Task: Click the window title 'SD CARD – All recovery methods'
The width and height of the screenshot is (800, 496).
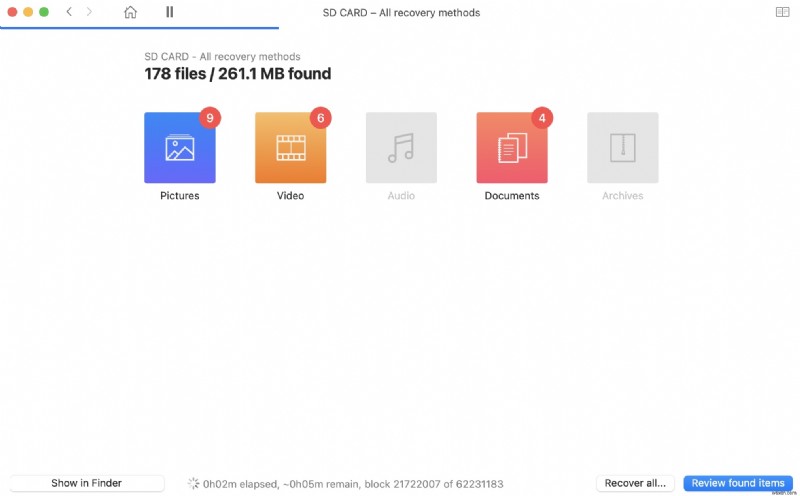Action: click(401, 12)
